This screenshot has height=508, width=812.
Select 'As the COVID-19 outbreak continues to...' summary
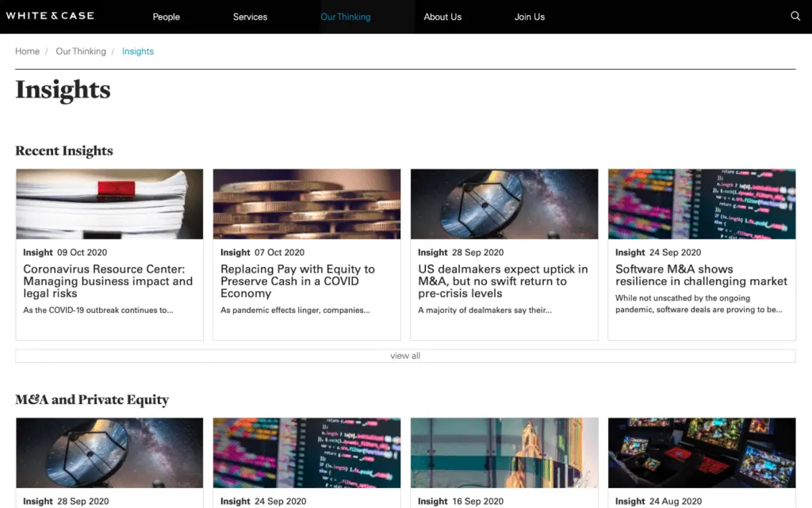pos(98,310)
